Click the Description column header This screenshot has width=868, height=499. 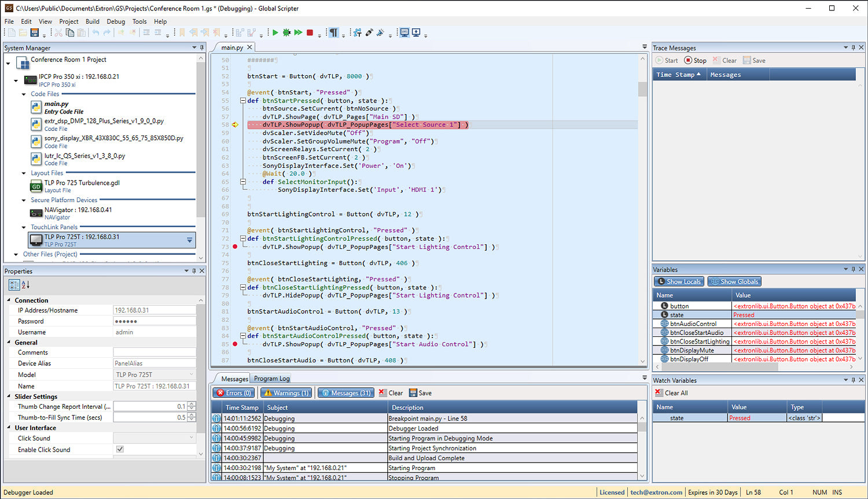click(x=513, y=408)
